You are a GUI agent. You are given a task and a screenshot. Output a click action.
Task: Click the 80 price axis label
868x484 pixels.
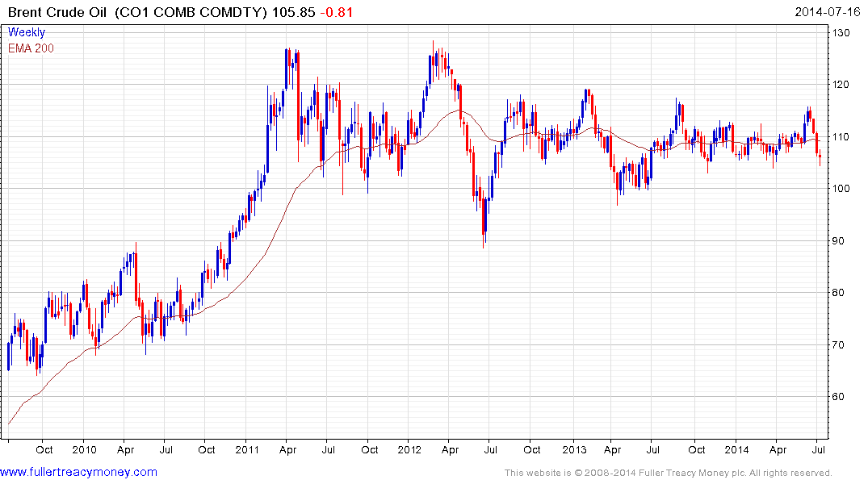click(x=839, y=293)
